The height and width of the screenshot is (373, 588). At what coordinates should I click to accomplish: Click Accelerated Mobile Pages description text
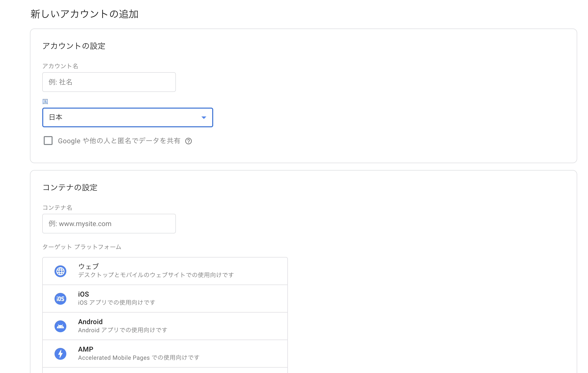(x=139, y=358)
